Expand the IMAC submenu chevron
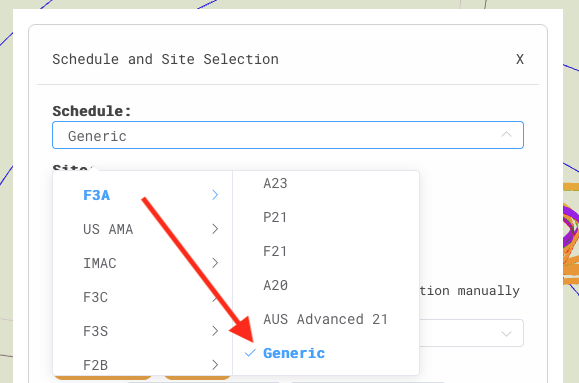The height and width of the screenshot is (383, 579). tap(215, 263)
